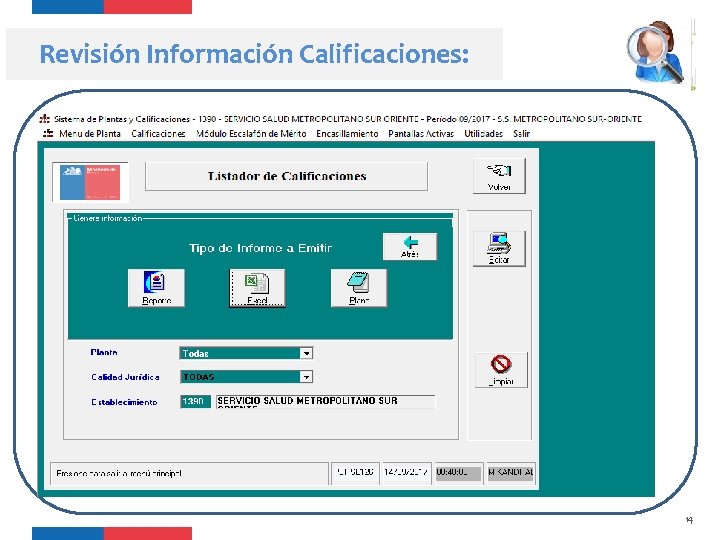The image size is (720, 540).
Task: Click the Reporte icon button
Action: [x=156, y=288]
